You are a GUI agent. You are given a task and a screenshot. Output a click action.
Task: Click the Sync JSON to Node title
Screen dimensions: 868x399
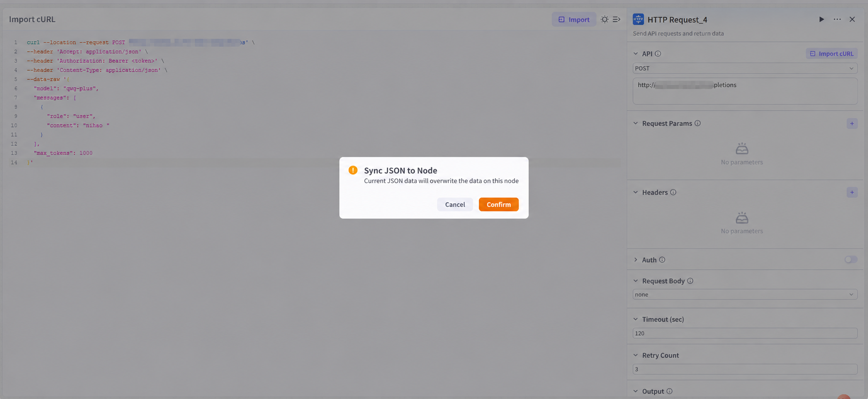tap(400, 171)
